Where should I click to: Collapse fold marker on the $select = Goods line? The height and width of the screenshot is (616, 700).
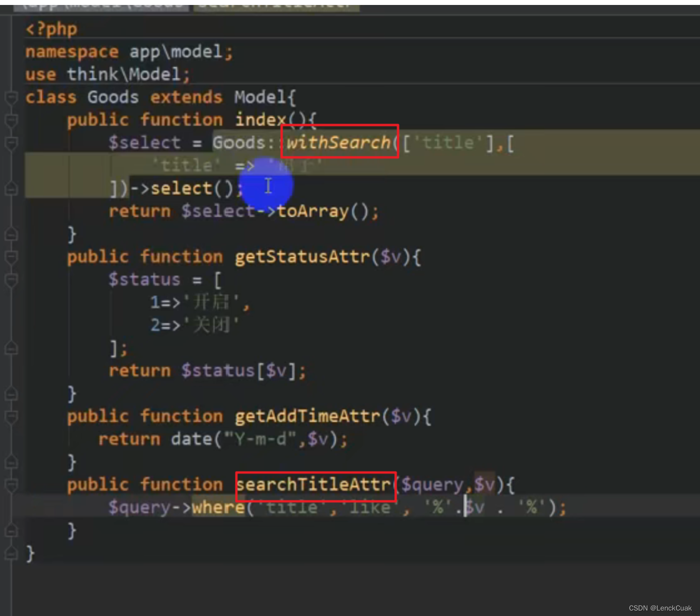pos(11,143)
